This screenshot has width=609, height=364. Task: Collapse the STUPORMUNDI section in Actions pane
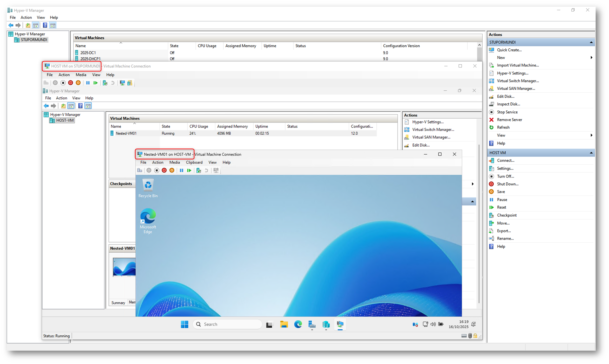(591, 42)
